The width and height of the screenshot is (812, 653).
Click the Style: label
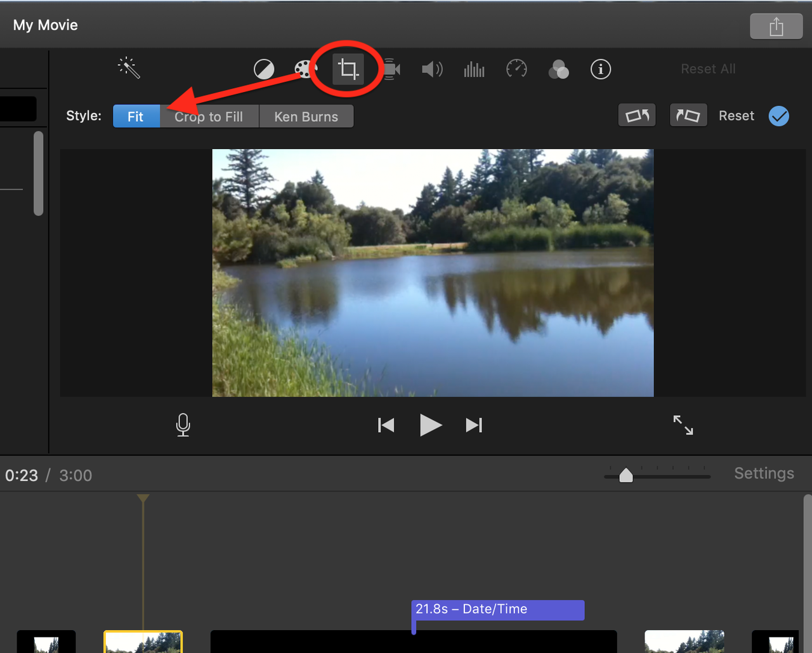click(x=84, y=116)
